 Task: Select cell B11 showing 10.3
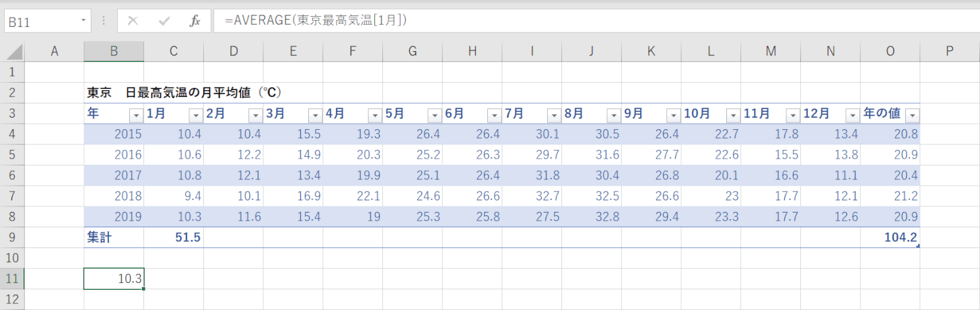114,278
